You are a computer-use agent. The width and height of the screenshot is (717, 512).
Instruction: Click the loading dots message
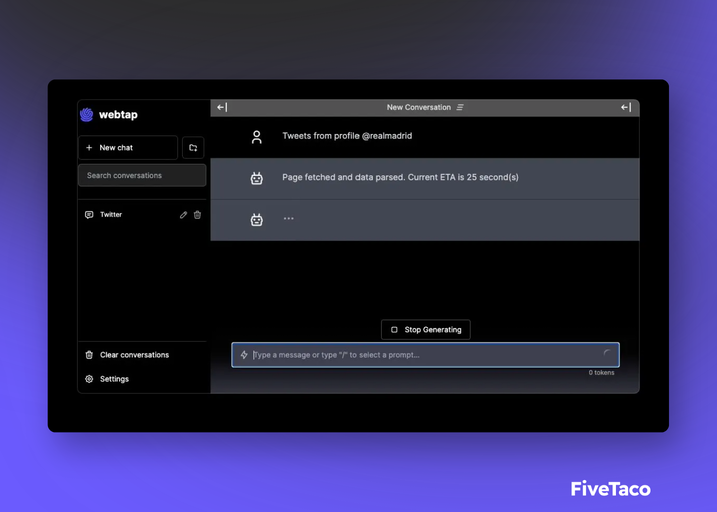pyautogui.click(x=289, y=219)
